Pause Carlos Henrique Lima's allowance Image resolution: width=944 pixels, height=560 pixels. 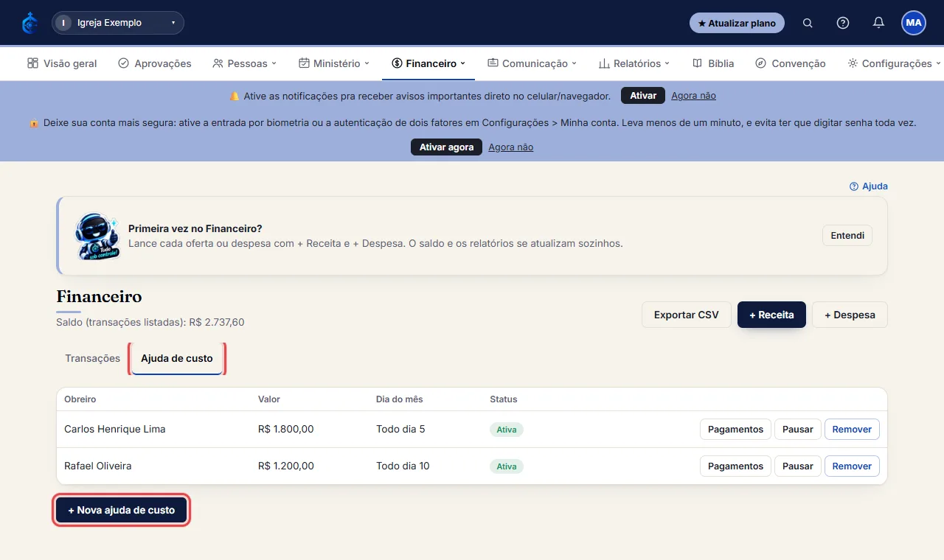click(797, 429)
